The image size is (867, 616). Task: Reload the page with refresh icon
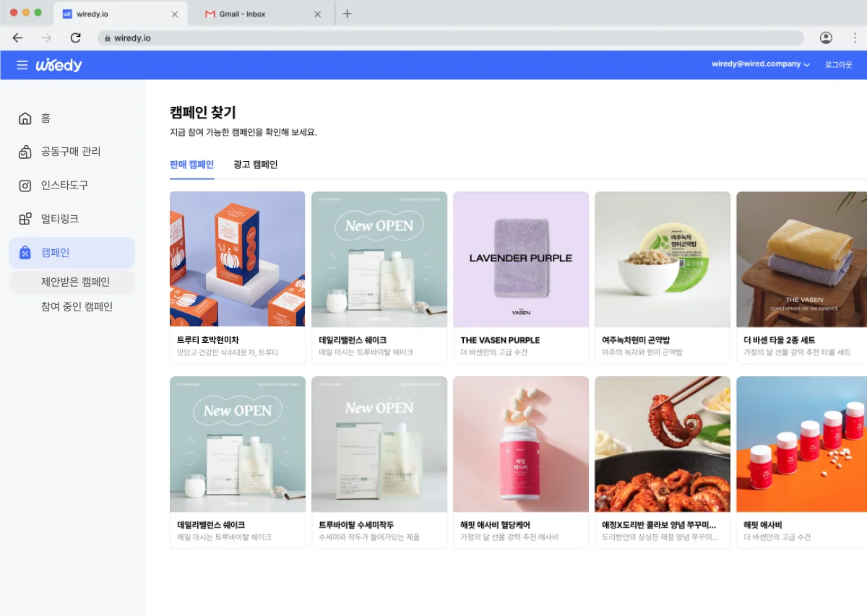tap(75, 38)
